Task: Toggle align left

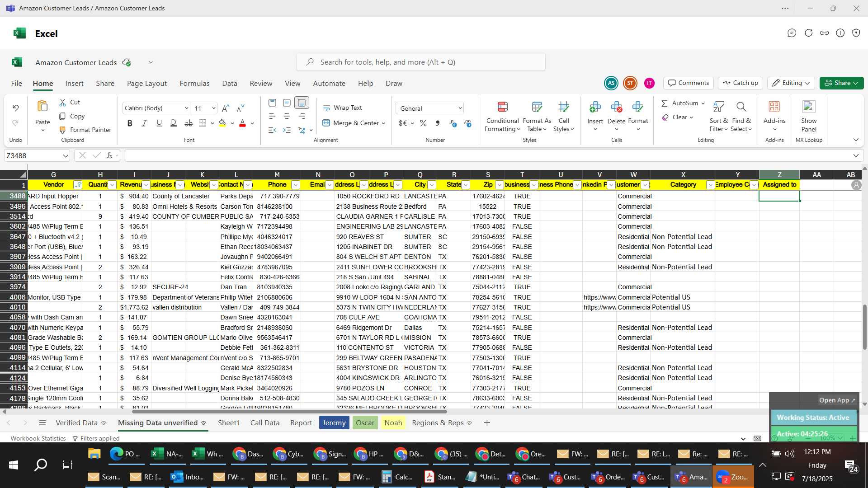Action: click(x=272, y=117)
